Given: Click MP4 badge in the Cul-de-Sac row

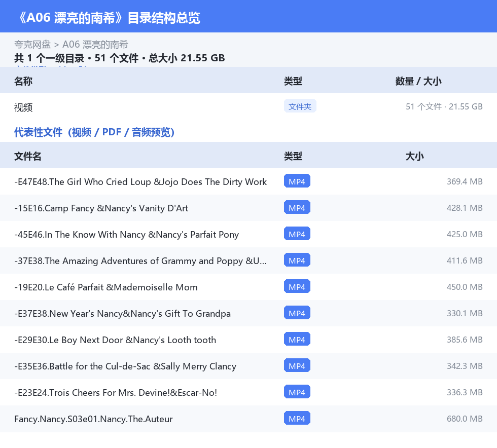Looking at the screenshot, I should point(297,365).
